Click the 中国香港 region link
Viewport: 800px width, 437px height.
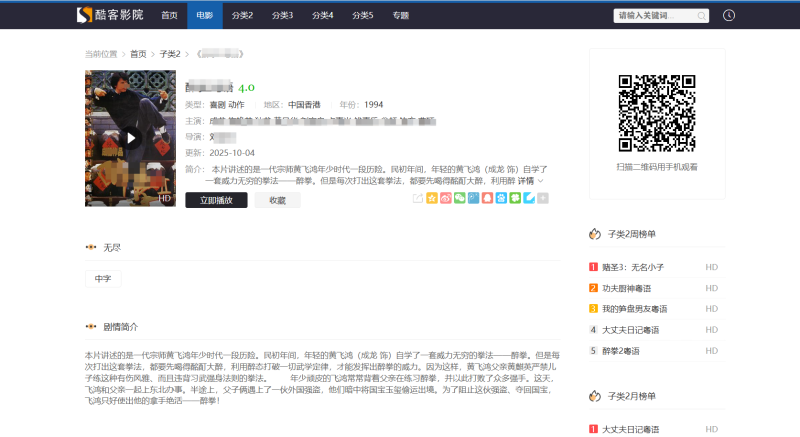pyautogui.click(x=304, y=105)
